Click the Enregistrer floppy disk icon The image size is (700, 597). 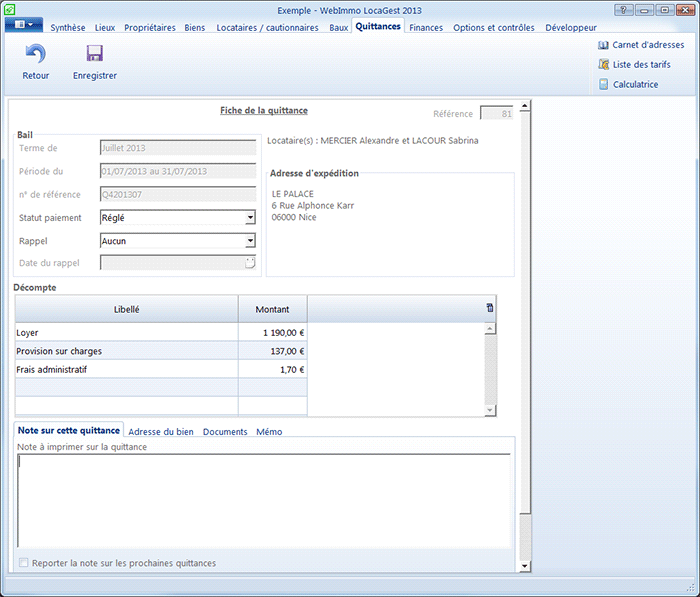tap(95, 54)
